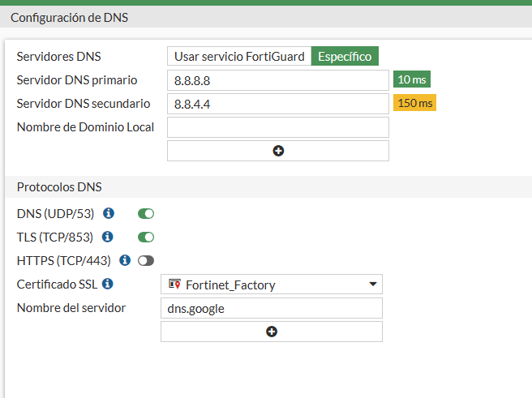Click info icon next to Certificado SSL

108,285
